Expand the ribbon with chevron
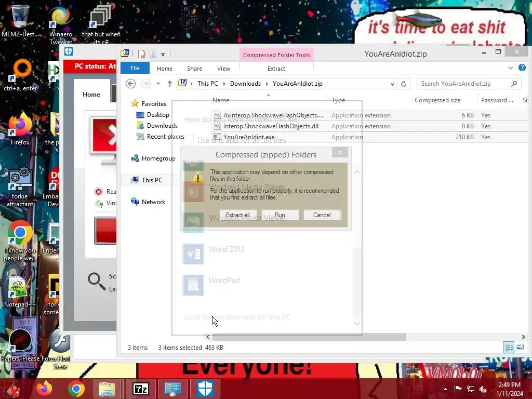 pyautogui.click(x=511, y=68)
